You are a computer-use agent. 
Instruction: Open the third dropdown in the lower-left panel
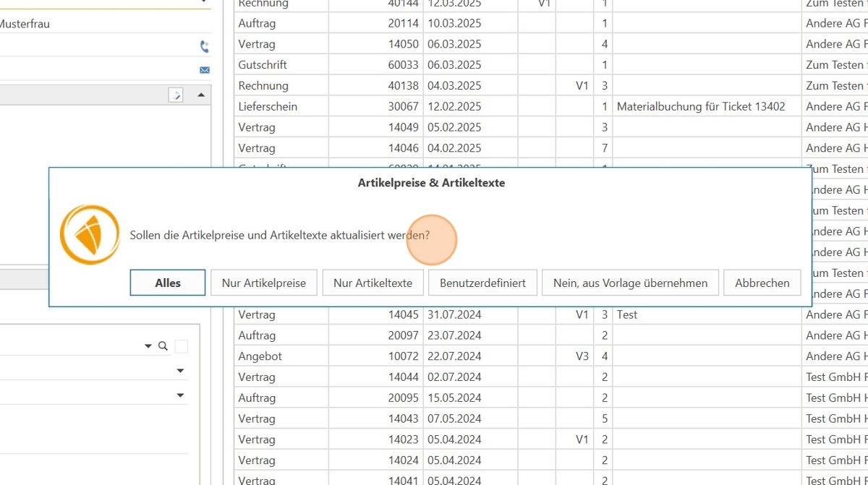(180, 395)
